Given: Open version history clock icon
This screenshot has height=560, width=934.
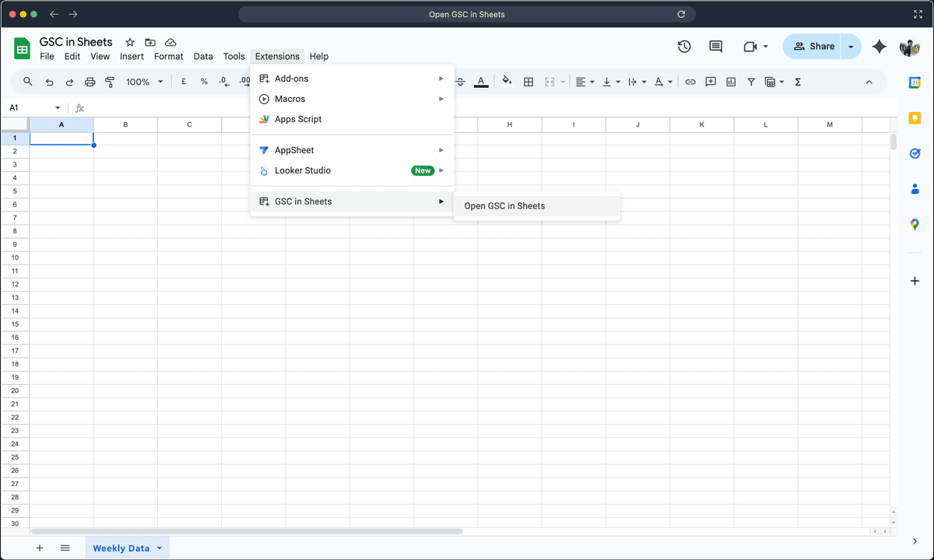Looking at the screenshot, I should 684,47.
